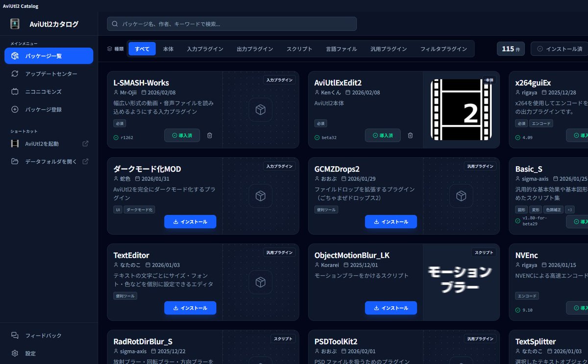Click the beta32 version label
The image size is (588, 364).
tap(329, 138)
